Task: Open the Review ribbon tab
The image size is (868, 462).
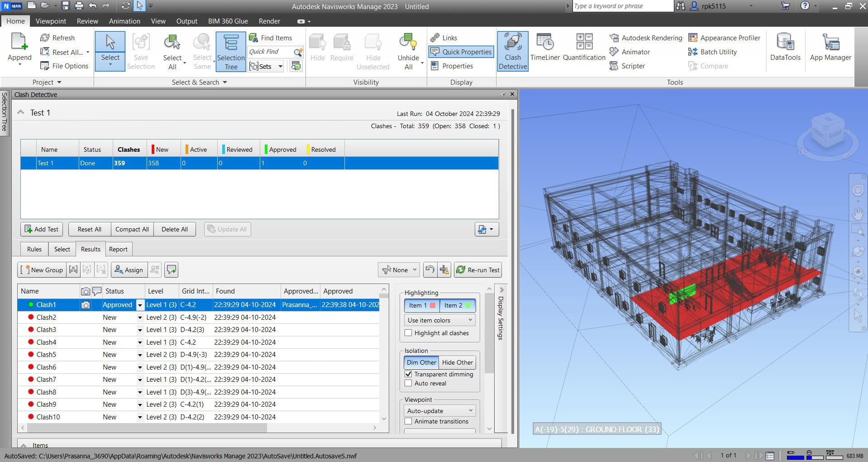Action: [x=87, y=21]
